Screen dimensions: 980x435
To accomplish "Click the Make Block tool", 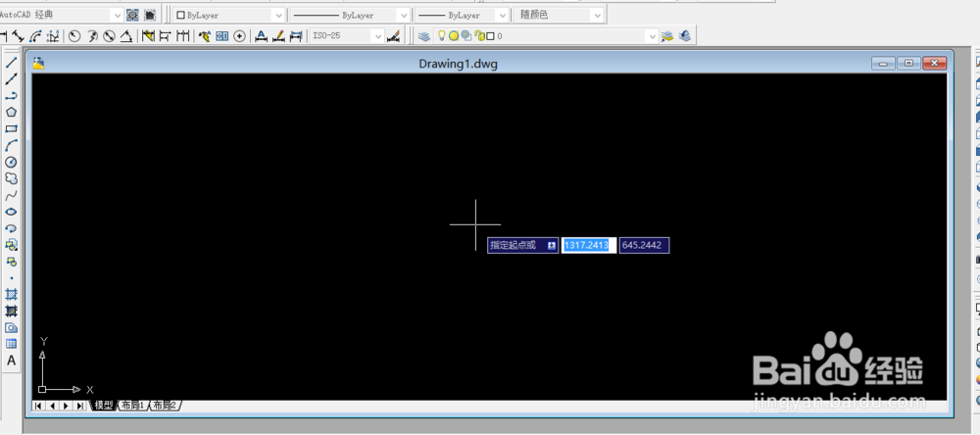I will 11,262.
